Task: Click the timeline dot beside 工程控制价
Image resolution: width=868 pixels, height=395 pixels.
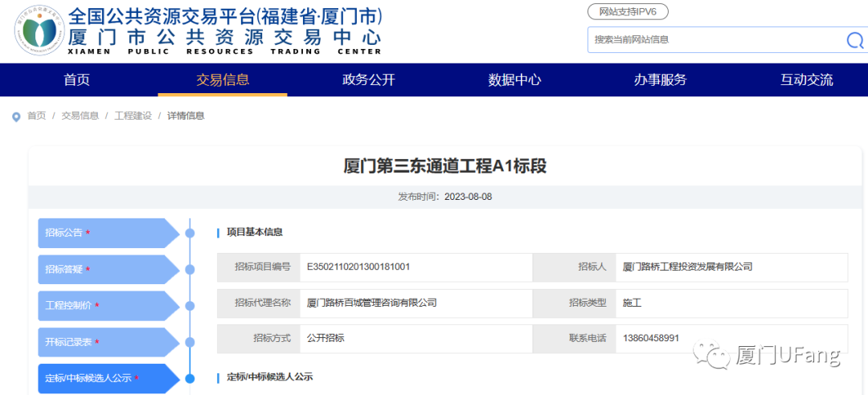Action: (x=190, y=306)
